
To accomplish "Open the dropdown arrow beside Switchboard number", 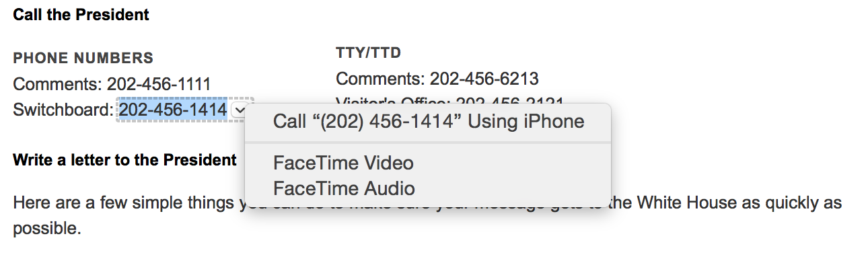I will 239,110.
